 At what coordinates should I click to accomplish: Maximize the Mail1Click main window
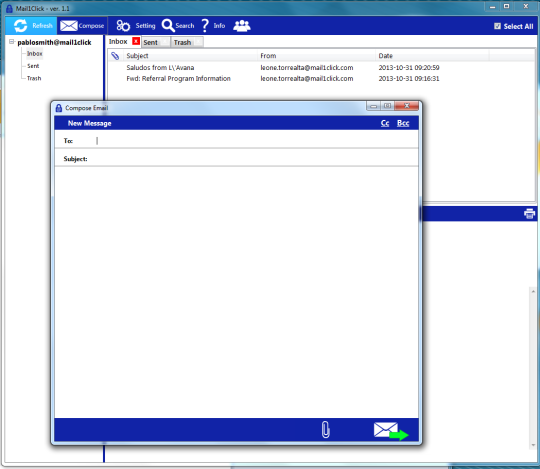tap(506, 6)
